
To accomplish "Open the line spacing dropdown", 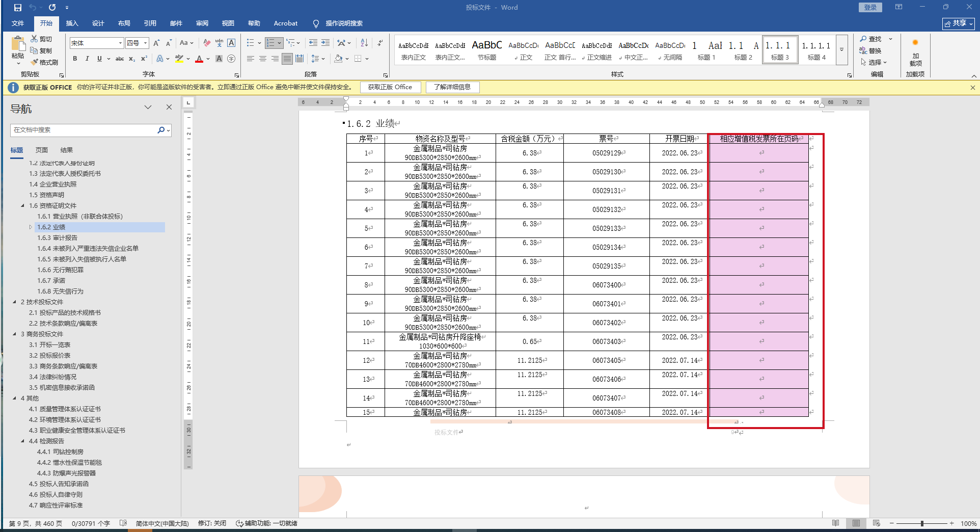I will 318,59.
